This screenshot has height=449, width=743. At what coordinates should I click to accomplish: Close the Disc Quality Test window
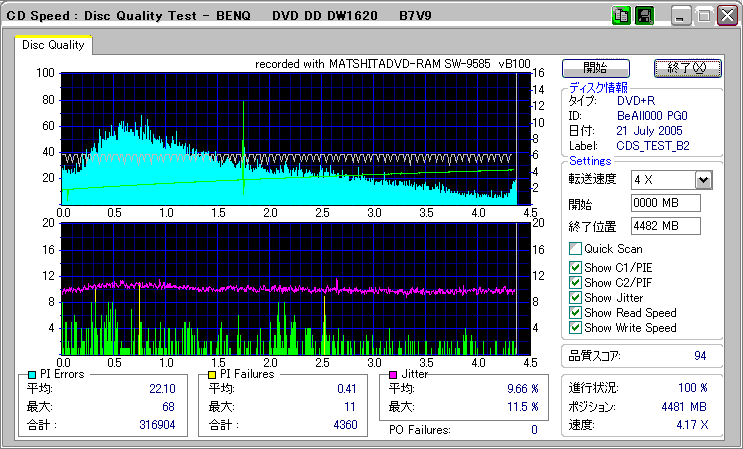(x=727, y=16)
